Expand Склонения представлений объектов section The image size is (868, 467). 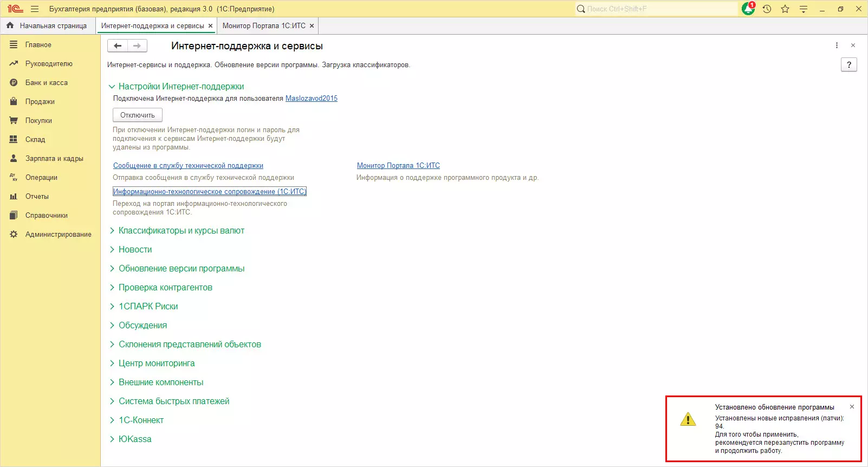point(112,345)
